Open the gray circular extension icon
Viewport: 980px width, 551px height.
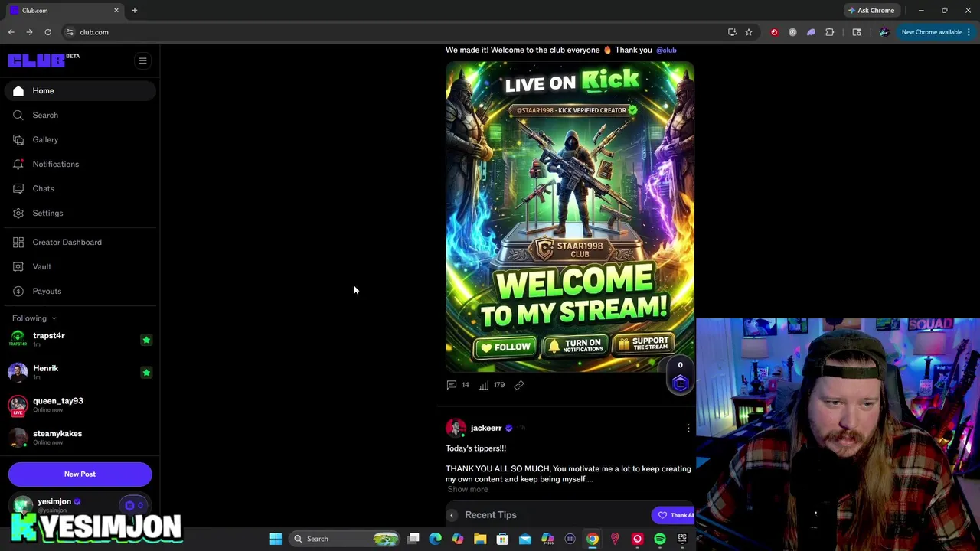coord(792,32)
